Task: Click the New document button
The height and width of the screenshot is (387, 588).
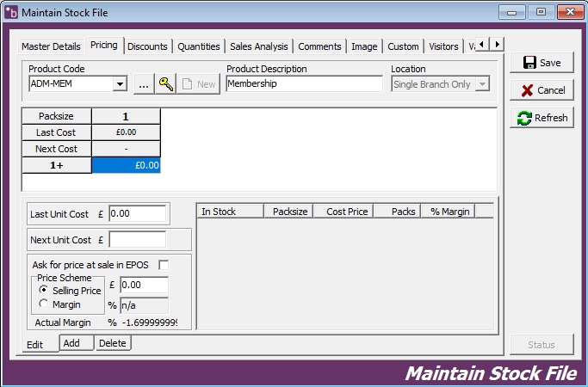Action: pyautogui.click(x=199, y=83)
